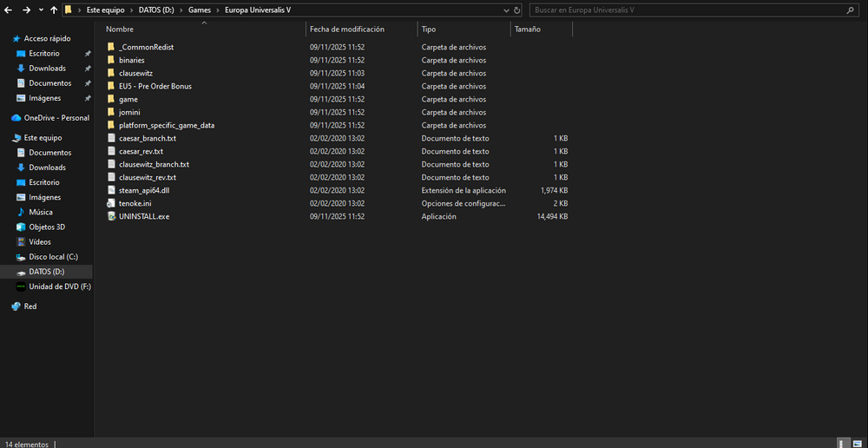This screenshot has width=868, height=448.
Task: Select the tenoke.ini file icon
Action: pos(111,203)
